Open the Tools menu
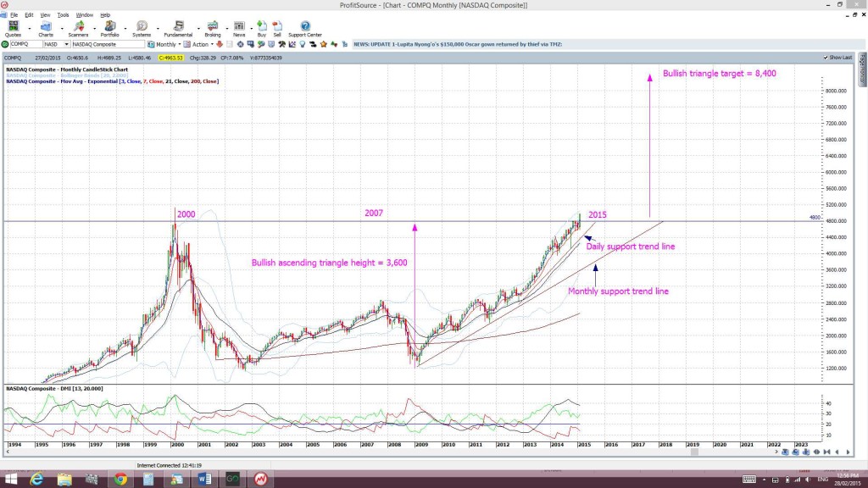Image resolution: width=868 pixels, height=488 pixels. (63, 15)
